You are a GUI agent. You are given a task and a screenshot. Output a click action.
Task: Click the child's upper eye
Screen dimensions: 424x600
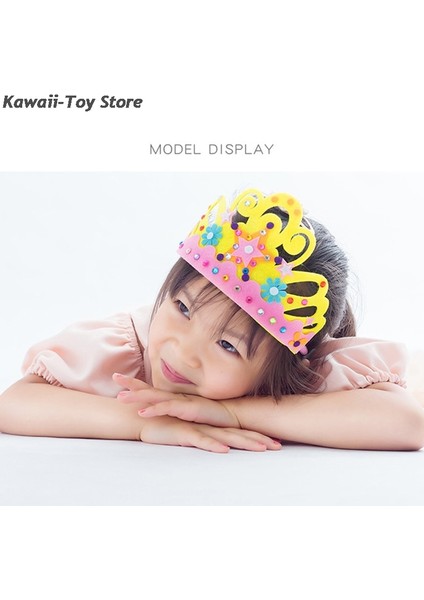[183, 308]
